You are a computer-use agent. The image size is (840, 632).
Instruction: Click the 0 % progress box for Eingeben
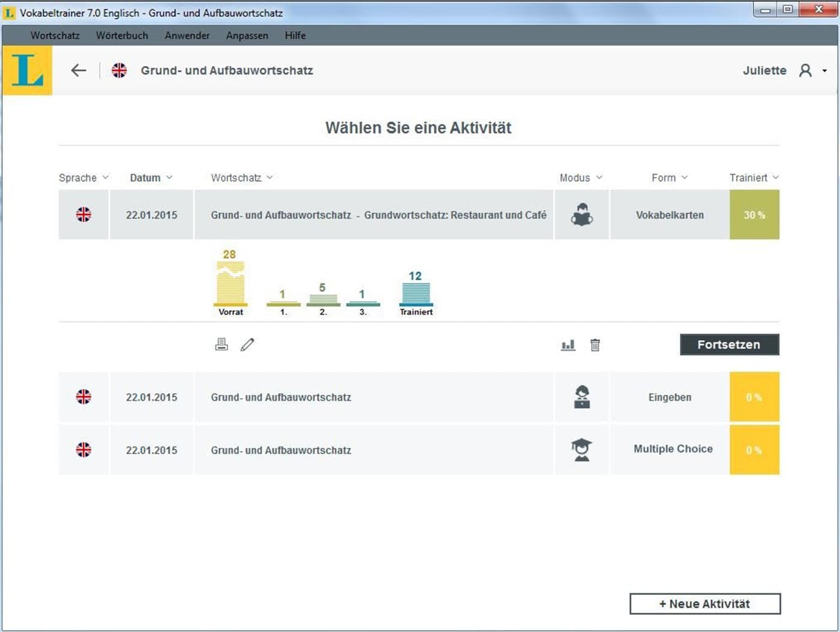(754, 397)
